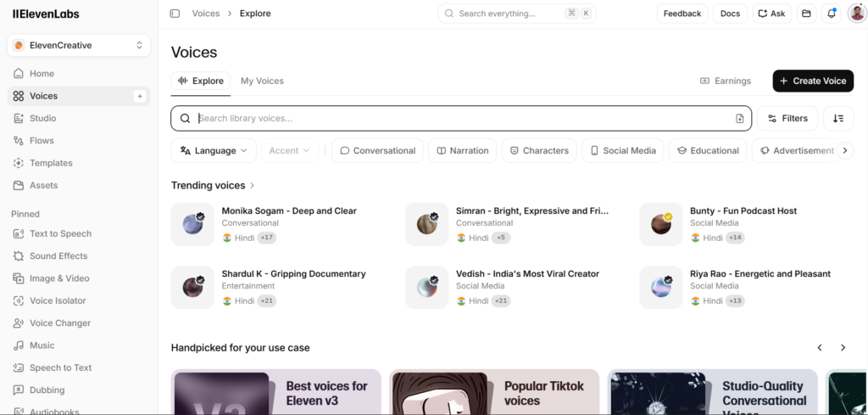Click the Image & Video icon
This screenshot has height=415, width=868.
coord(19,278)
